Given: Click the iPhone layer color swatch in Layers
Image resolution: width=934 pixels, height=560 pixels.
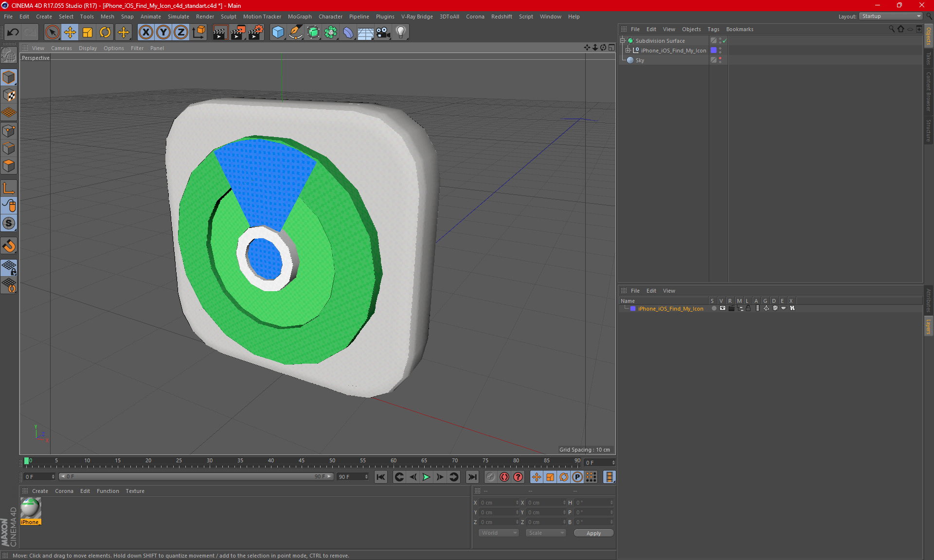Looking at the screenshot, I should (633, 309).
